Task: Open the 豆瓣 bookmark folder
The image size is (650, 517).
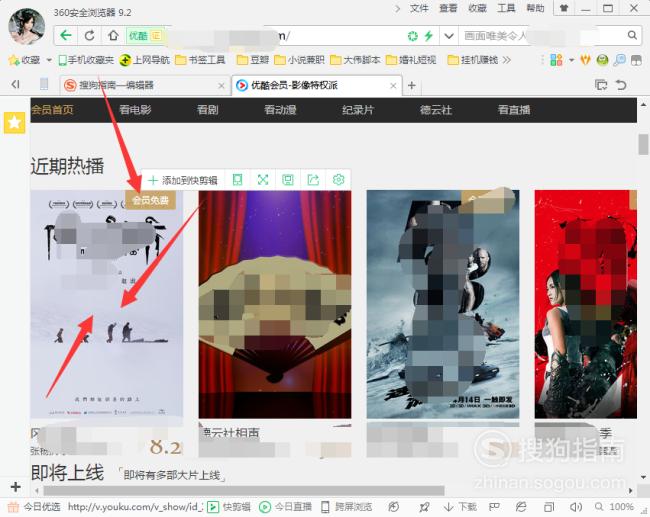Action: 253,61
